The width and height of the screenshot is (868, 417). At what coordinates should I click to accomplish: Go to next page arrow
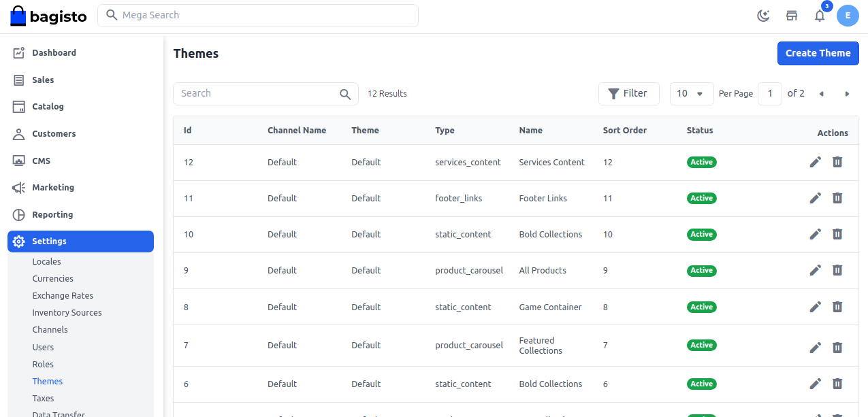(847, 94)
